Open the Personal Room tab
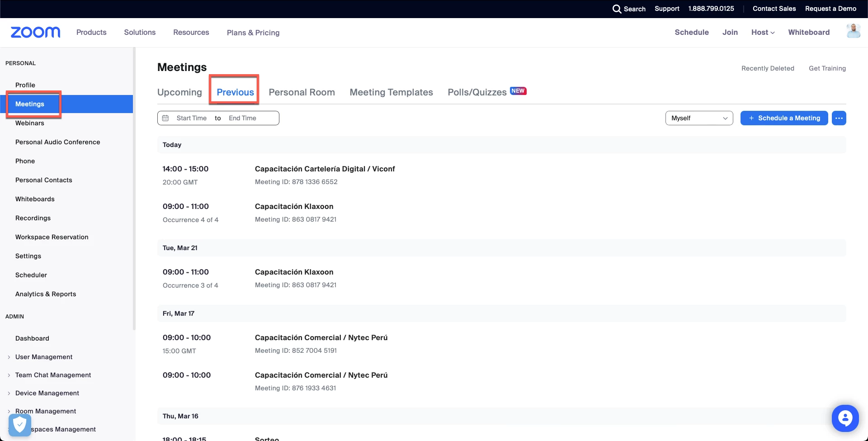This screenshot has width=868, height=441. pyautogui.click(x=302, y=92)
